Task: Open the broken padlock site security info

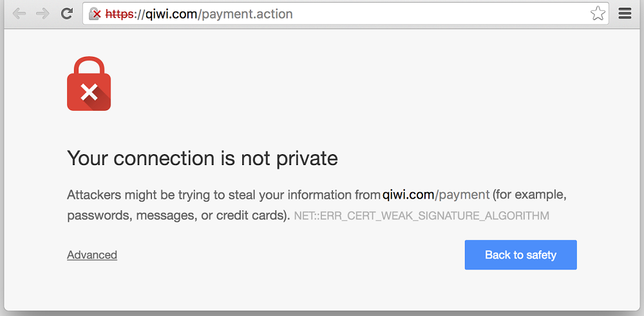Action: pos(95,14)
